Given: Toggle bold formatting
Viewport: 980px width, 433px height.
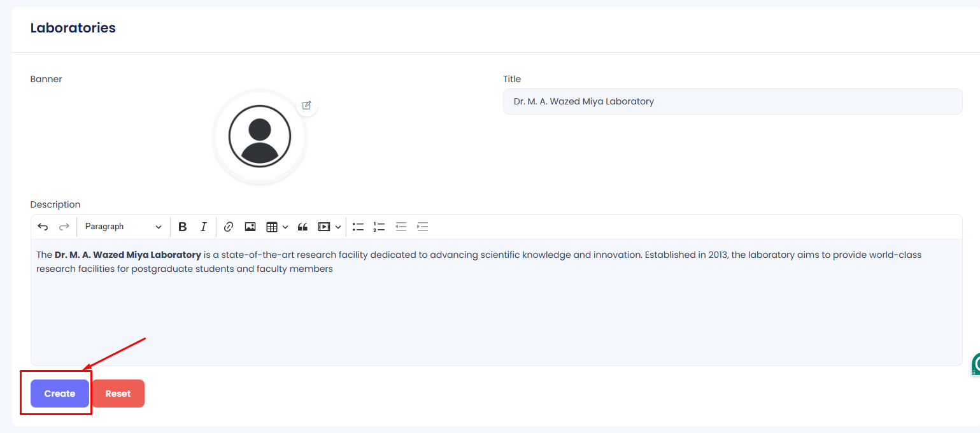Looking at the screenshot, I should [183, 227].
